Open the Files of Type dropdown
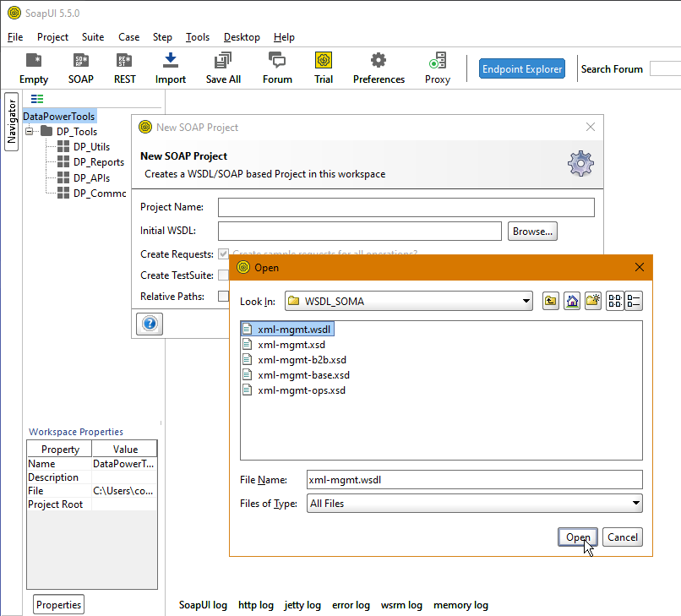Image resolution: width=681 pixels, height=616 pixels. [x=636, y=504]
